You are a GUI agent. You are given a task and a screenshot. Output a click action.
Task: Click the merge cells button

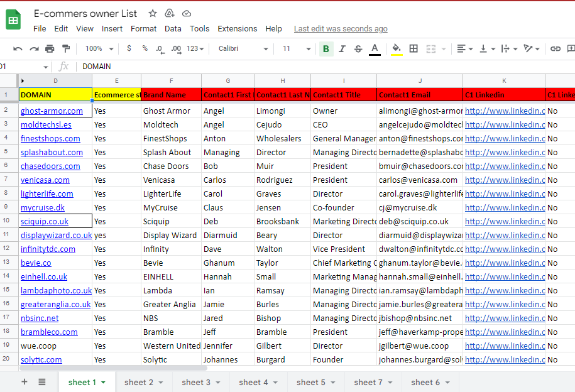431,49
